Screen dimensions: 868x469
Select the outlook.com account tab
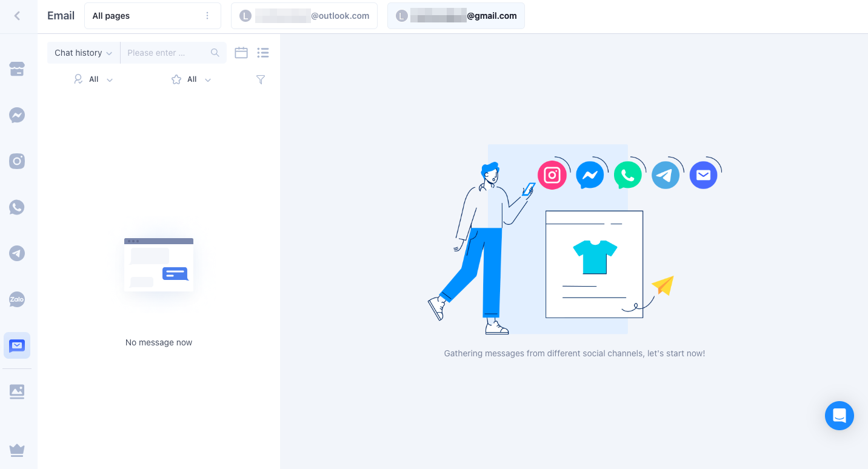click(x=304, y=16)
